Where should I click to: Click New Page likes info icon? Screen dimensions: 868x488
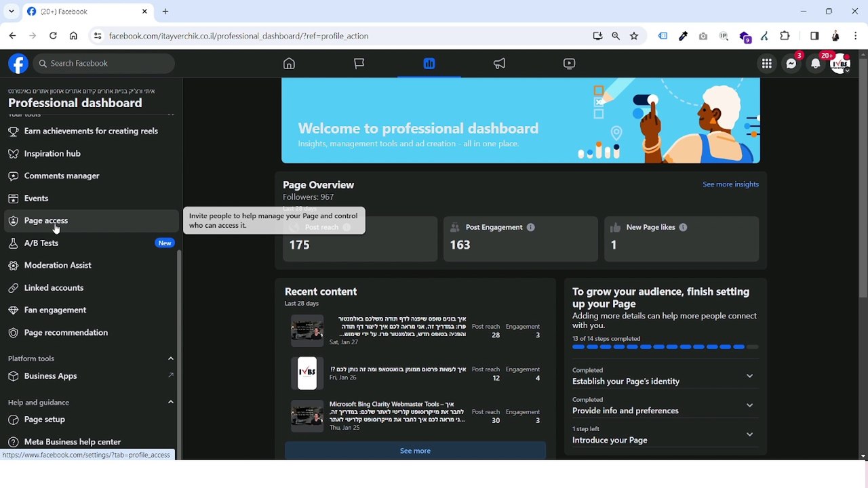pos(683,227)
